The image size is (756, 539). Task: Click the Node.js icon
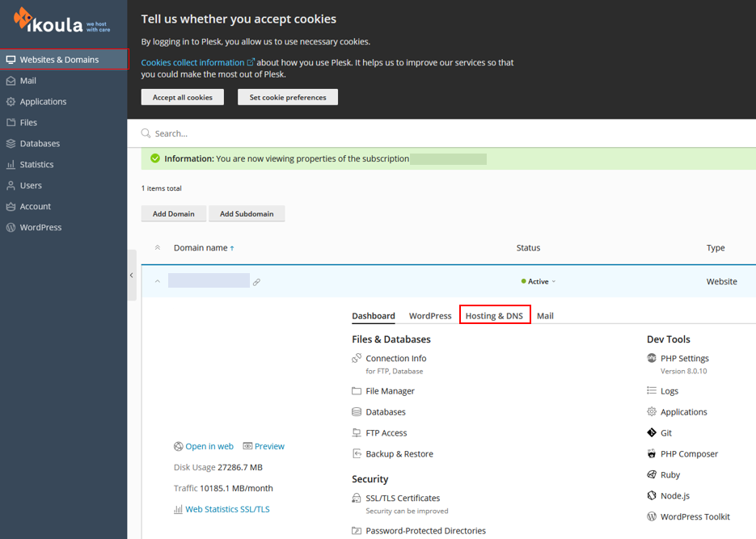(652, 495)
